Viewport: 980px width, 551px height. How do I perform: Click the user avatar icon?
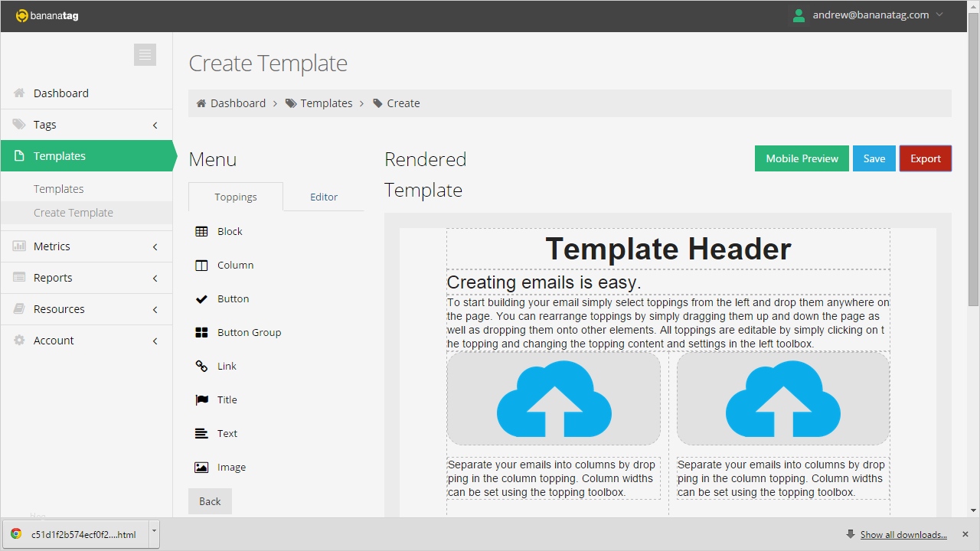point(799,15)
